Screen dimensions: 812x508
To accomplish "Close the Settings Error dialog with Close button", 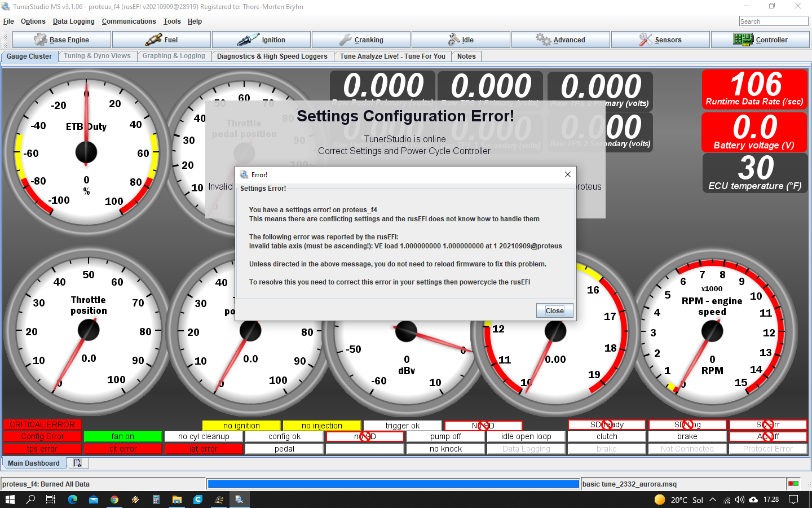I will 554,310.
